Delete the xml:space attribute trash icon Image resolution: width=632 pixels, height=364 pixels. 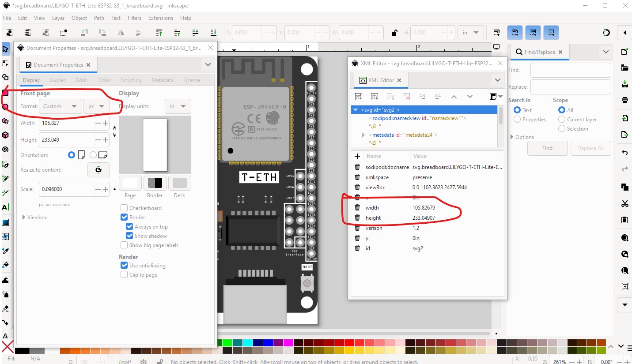pos(357,177)
